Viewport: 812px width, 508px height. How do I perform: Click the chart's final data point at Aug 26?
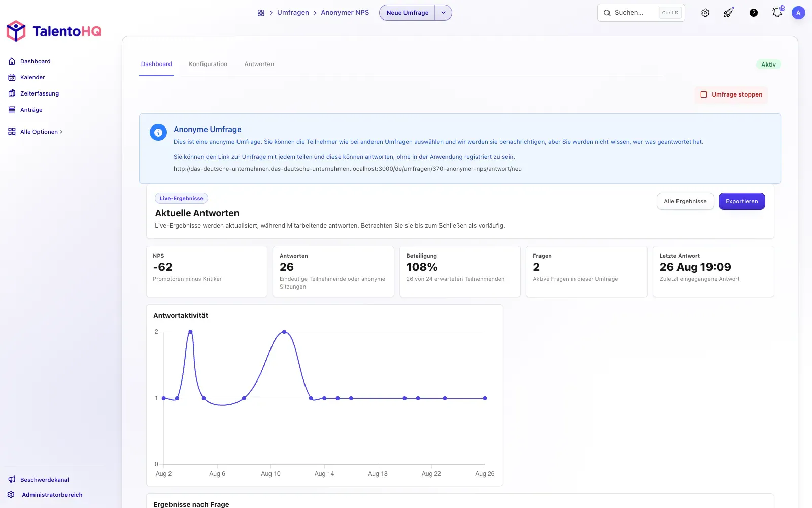485,398
